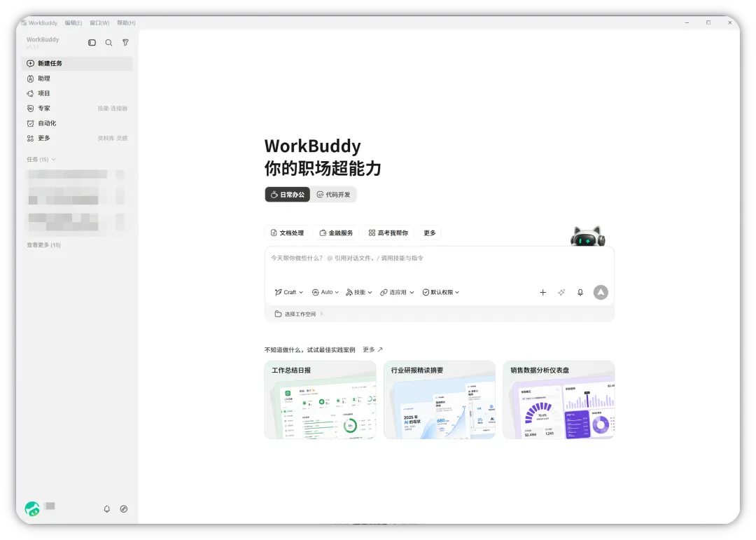Open the 行业研报精读摘要 example card
The width and height of the screenshot is (756, 540).
pos(439,399)
